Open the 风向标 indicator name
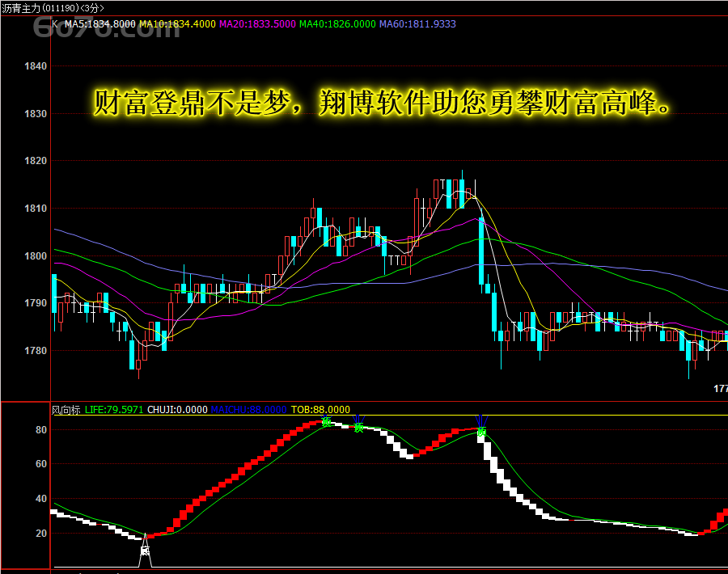This screenshot has height=574, width=728. 66,410
